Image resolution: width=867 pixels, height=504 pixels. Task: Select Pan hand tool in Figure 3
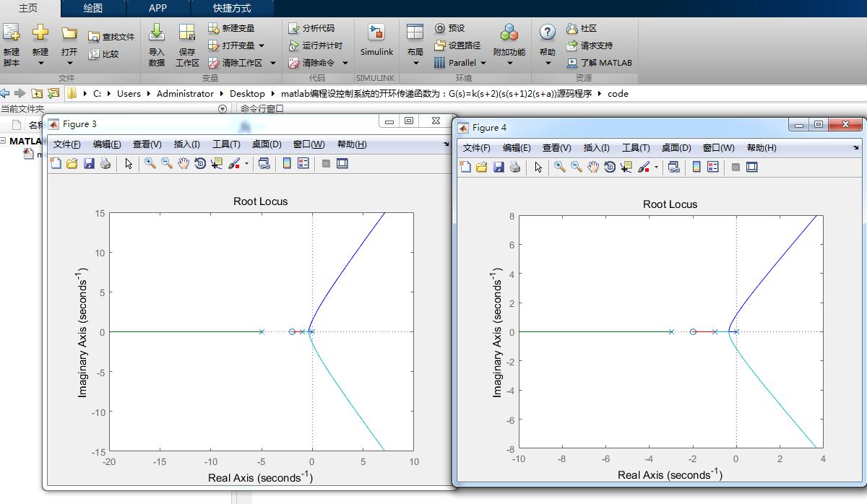click(184, 164)
